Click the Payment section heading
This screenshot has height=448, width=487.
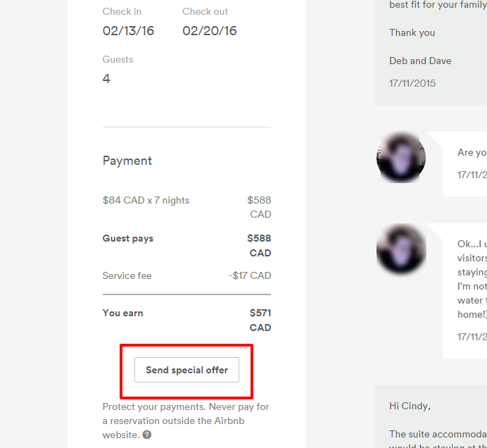127,161
